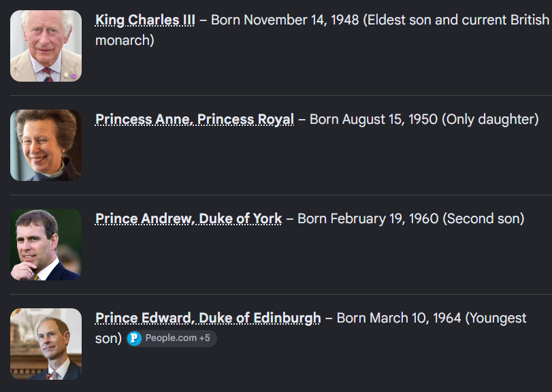This screenshot has width=552, height=392.
Task: Open the People.com +5 sources chip
Action: pyautogui.click(x=172, y=338)
